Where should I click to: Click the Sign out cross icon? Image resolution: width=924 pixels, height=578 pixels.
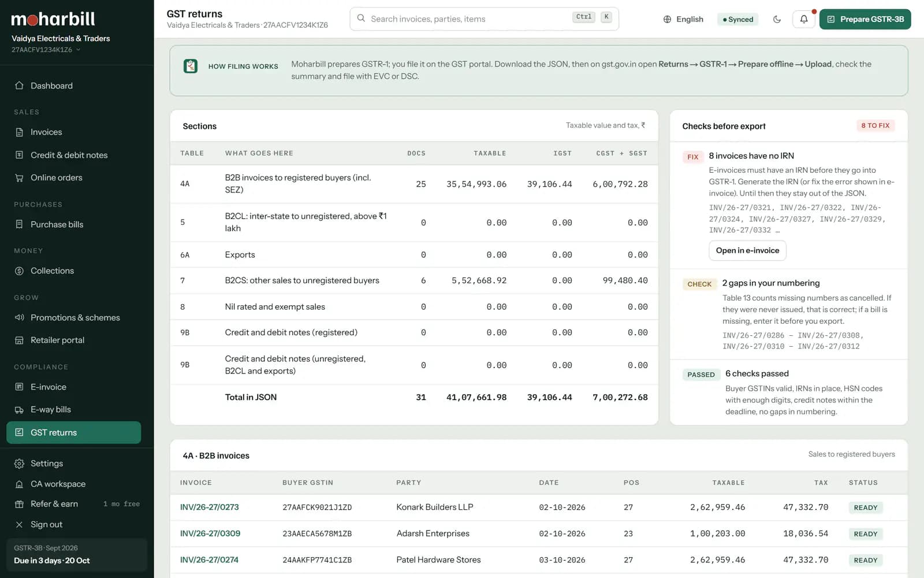point(19,524)
